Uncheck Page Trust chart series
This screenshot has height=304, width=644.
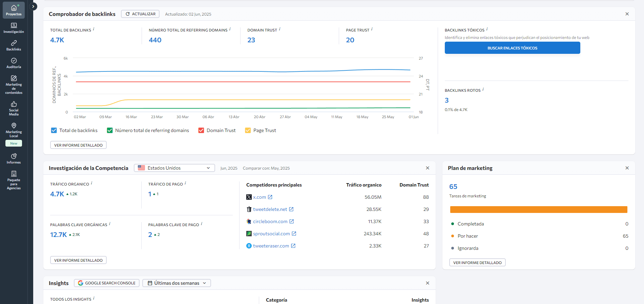tap(248, 130)
